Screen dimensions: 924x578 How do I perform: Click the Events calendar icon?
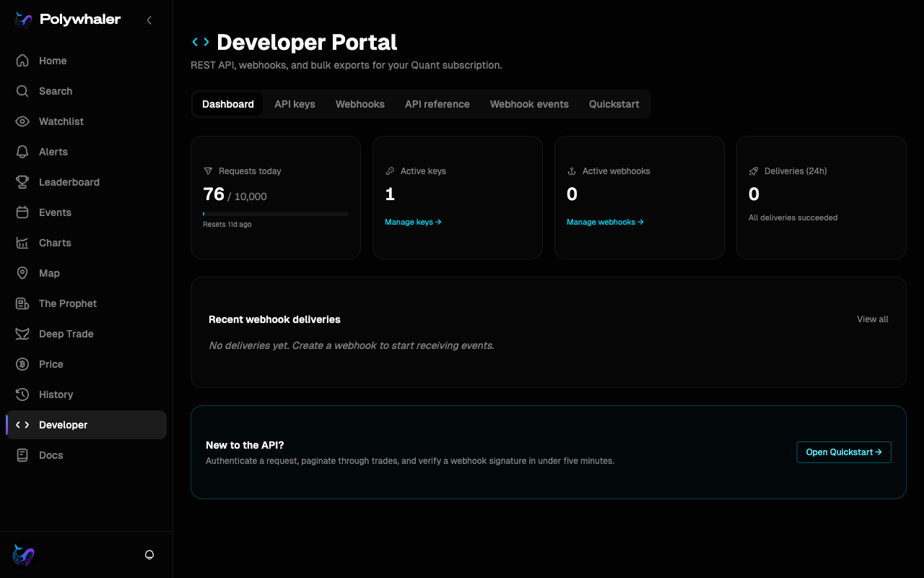click(x=22, y=212)
